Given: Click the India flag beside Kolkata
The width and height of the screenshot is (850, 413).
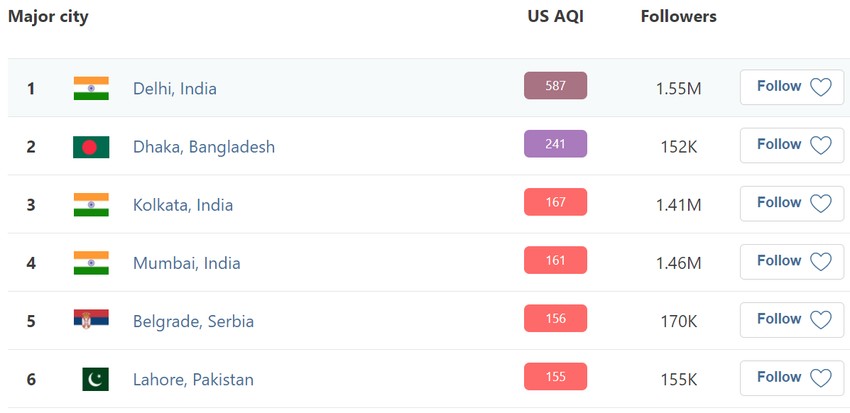Looking at the screenshot, I should click(x=91, y=205).
